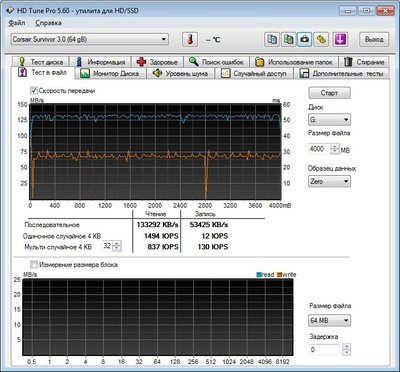Open the Файл menu

[17, 23]
